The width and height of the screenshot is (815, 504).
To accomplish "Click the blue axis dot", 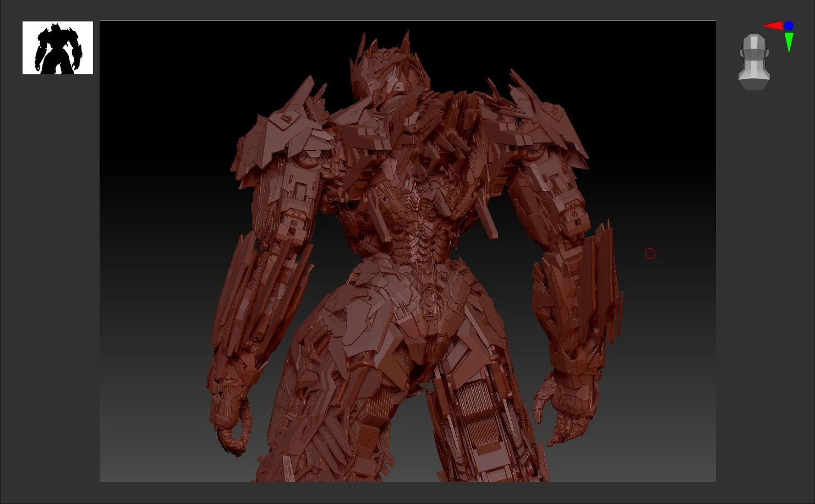I will [789, 26].
